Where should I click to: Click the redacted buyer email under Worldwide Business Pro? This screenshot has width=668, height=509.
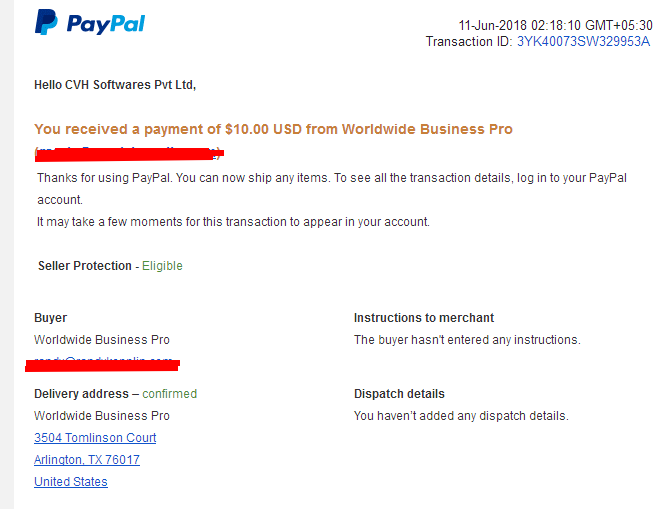tap(102, 364)
